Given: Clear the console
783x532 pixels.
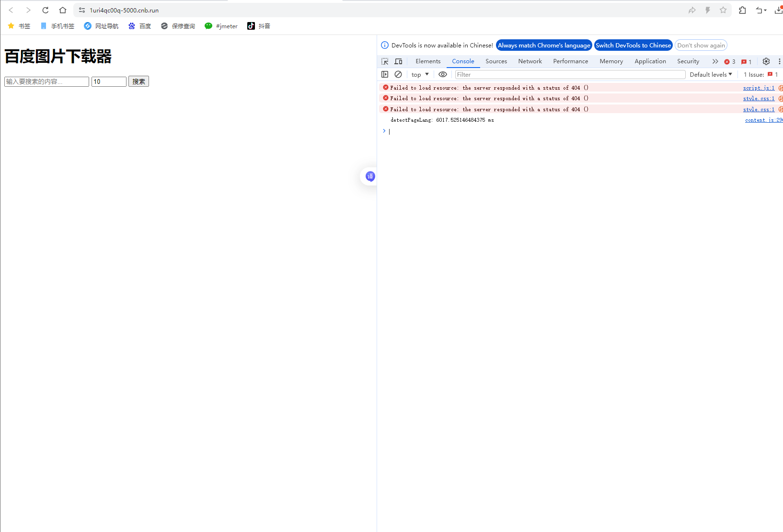Looking at the screenshot, I should 398,74.
